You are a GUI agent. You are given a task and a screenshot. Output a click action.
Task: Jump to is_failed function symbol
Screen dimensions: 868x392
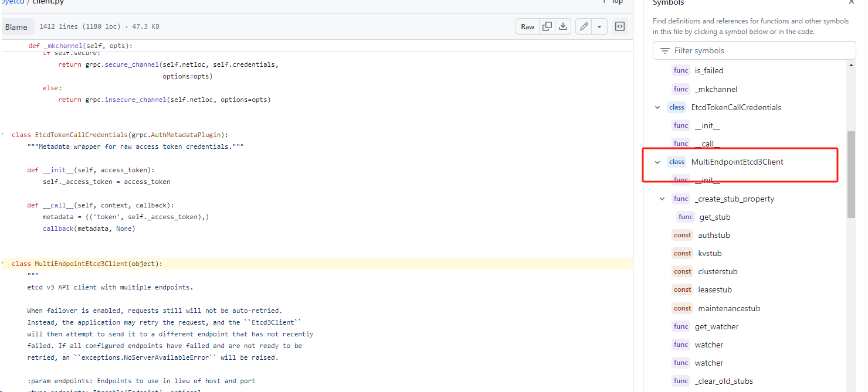(x=708, y=71)
